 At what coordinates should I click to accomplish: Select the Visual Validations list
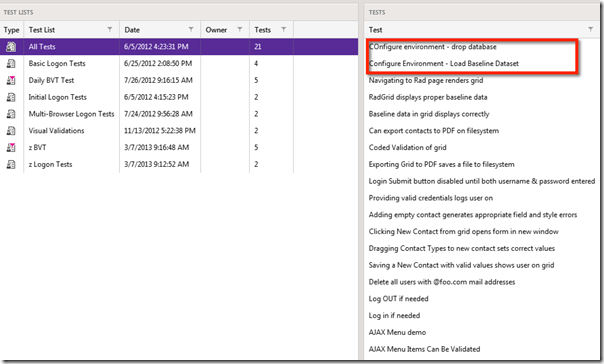(56, 131)
